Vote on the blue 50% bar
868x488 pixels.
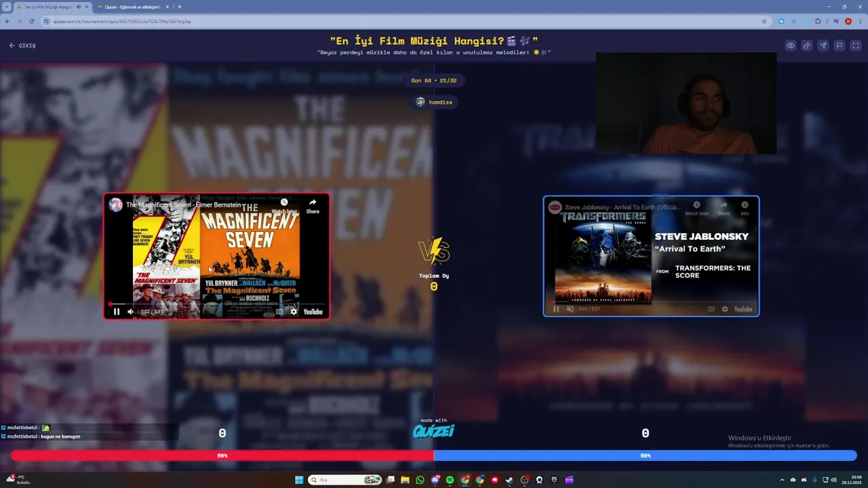[646, 455]
